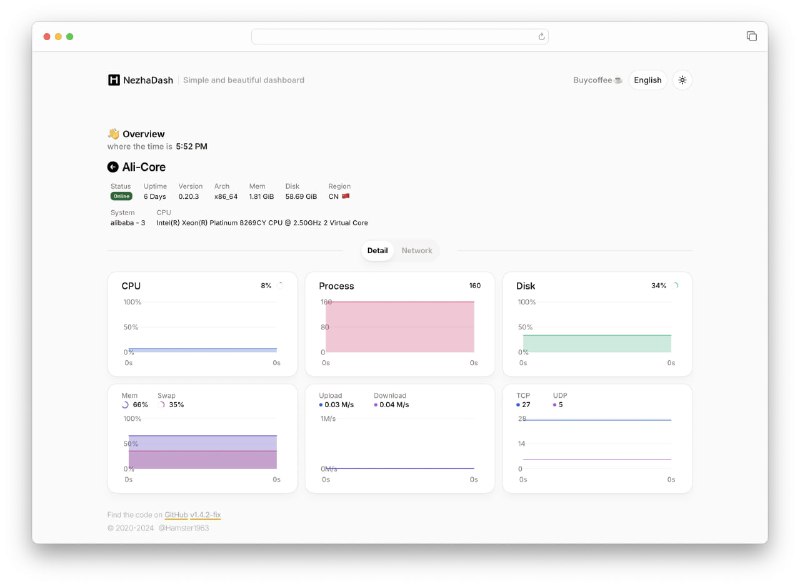Open the Buycoffee link

point(598,80)
